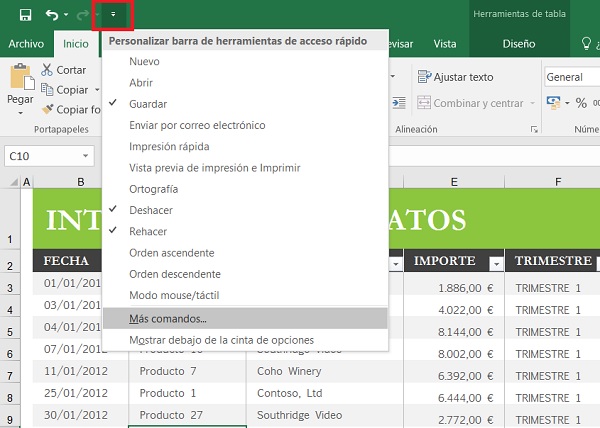The width and height of the screenshot is (600, 428).
Task: Click the percent style icon
Action: [x=581, y=103]
